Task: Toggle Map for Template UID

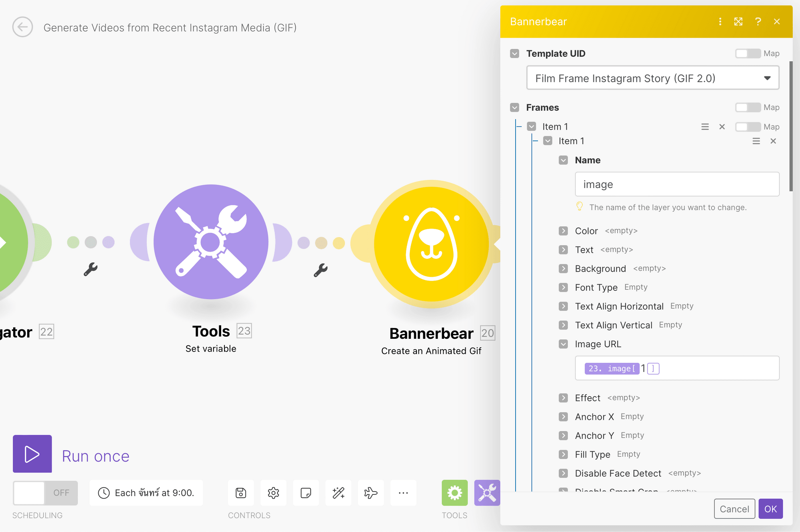Action: (x=747, y=53)
